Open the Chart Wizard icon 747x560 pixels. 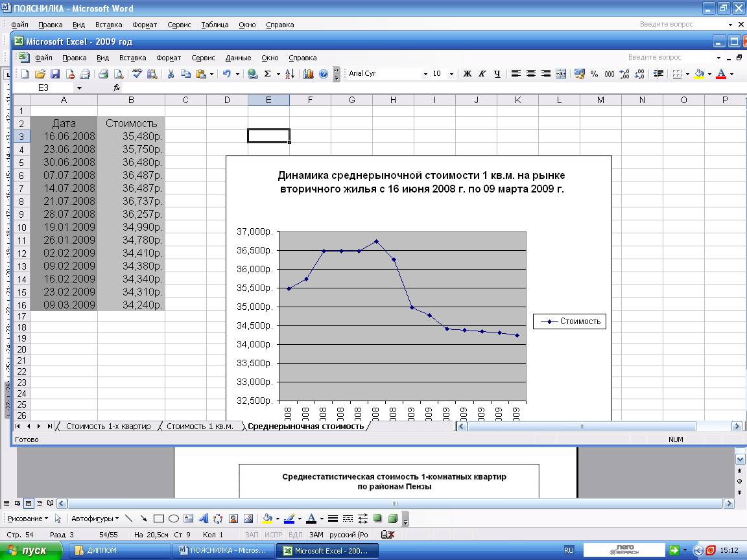(x=308, y=74)
